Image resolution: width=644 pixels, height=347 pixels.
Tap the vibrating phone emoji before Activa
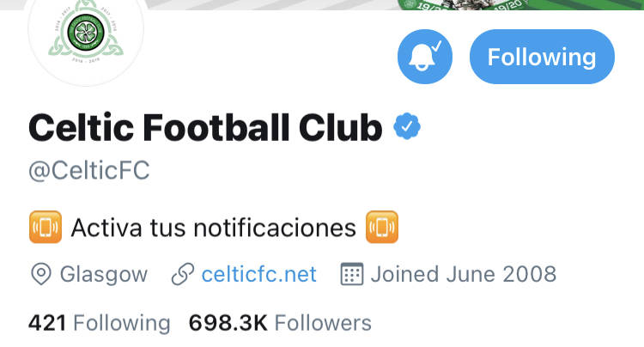tap(45, 228)
